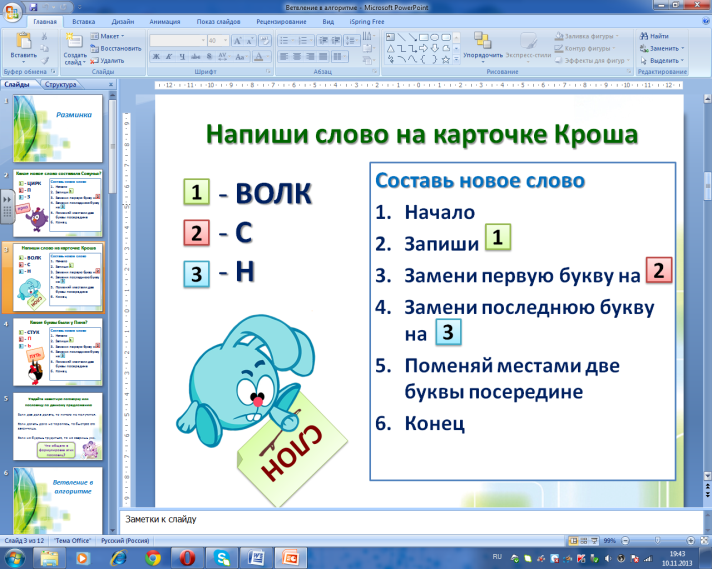Click the zoom in plus button
The image size is (712, 569).
tap(691, 541)
